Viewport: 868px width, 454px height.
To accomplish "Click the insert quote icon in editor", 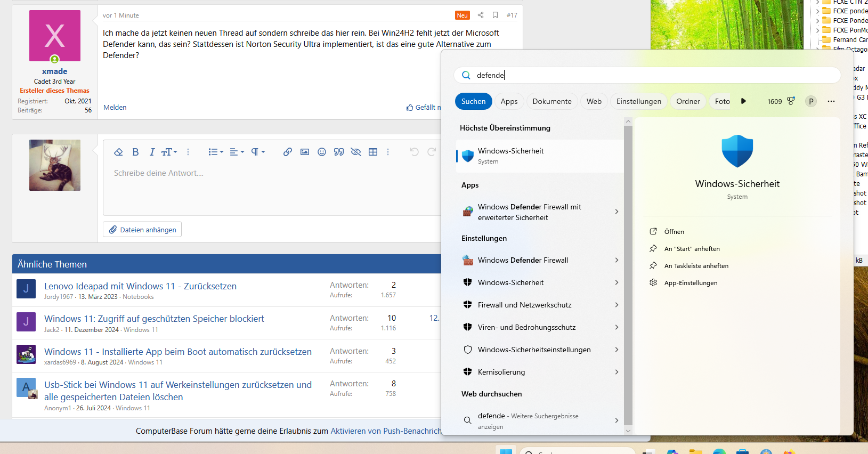I will [339, 152].
